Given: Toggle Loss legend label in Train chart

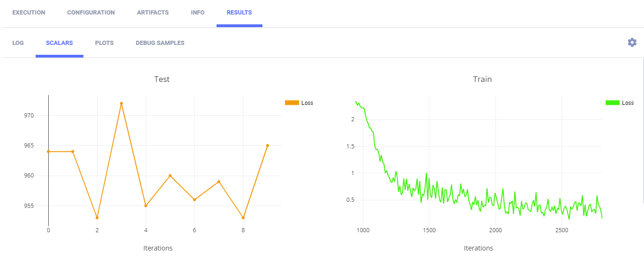Looking at the screenshot, I should [x=628, y=103].
